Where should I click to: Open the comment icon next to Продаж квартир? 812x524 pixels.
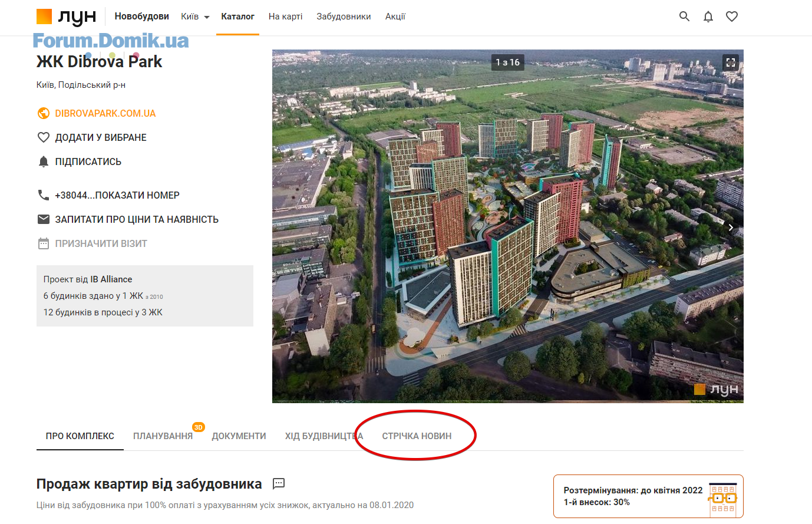pyautogui.click(x=279, y=484)
